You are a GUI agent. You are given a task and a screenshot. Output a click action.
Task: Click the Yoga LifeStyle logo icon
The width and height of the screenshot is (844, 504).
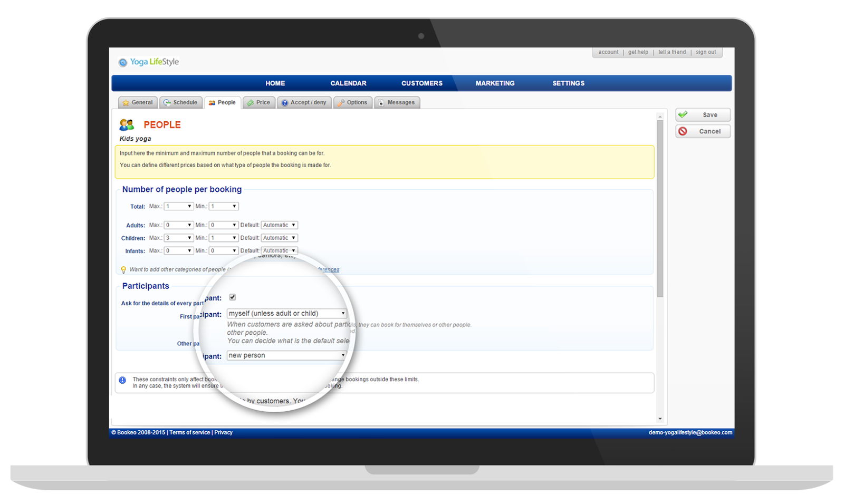tap(123, 62)
